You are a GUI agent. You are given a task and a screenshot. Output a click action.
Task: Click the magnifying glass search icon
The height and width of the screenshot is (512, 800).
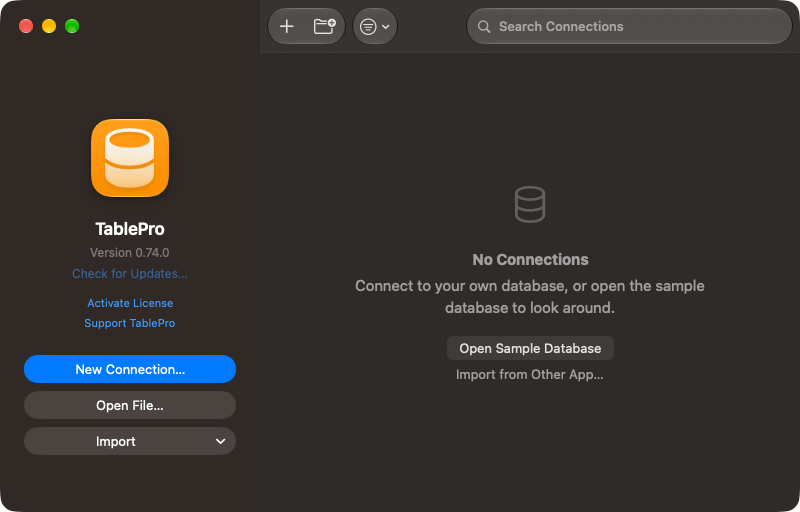point(484,27)
